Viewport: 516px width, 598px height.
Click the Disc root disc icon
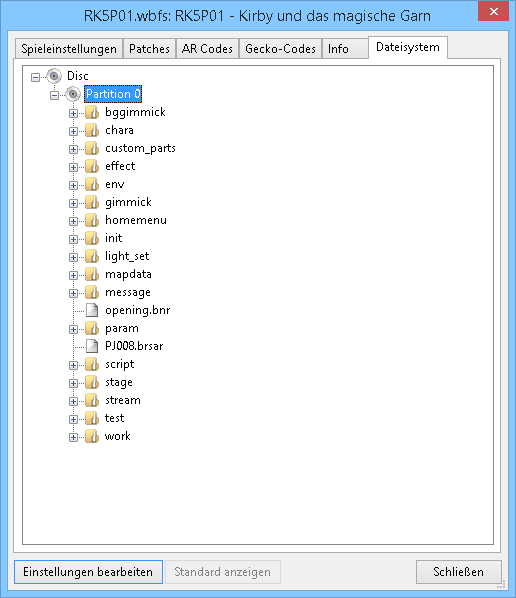coord(54,76)
